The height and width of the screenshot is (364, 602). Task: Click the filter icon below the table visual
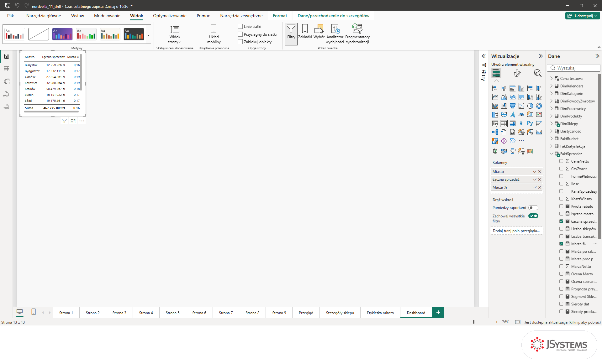pyautogui.click(x=64, y=121)
